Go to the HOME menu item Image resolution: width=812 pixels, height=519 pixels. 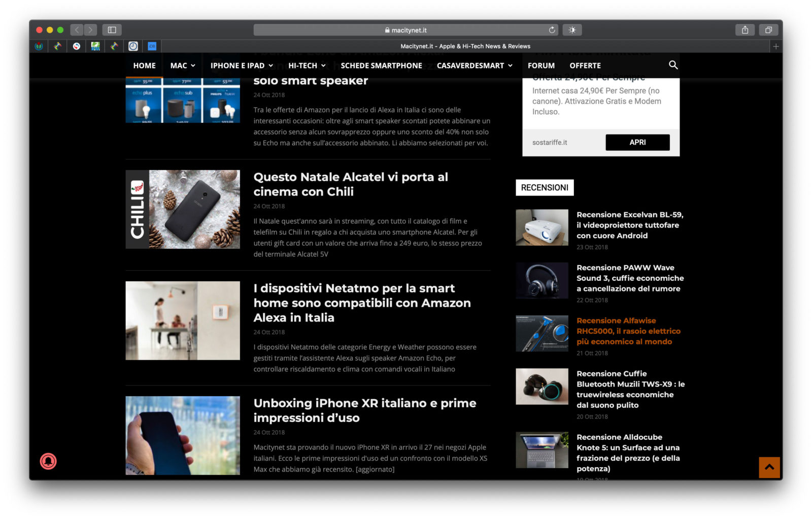click(x=145, y=66)
